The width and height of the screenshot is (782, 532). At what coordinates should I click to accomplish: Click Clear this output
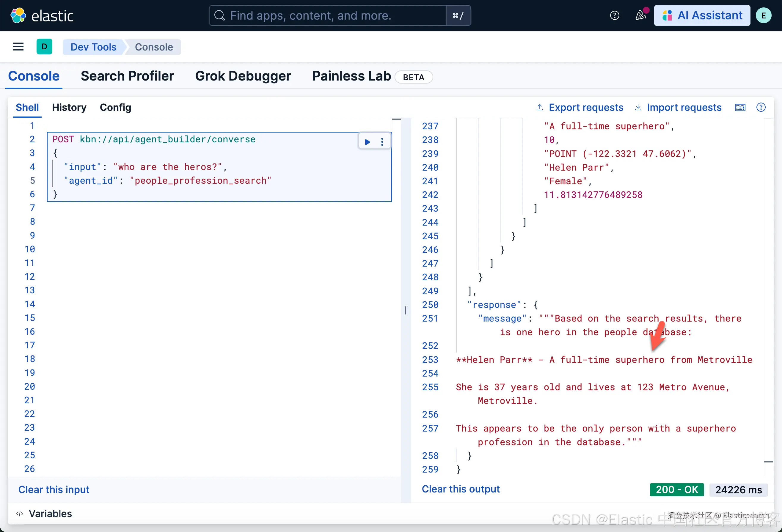pyautogui.click(x=461, y=489)
